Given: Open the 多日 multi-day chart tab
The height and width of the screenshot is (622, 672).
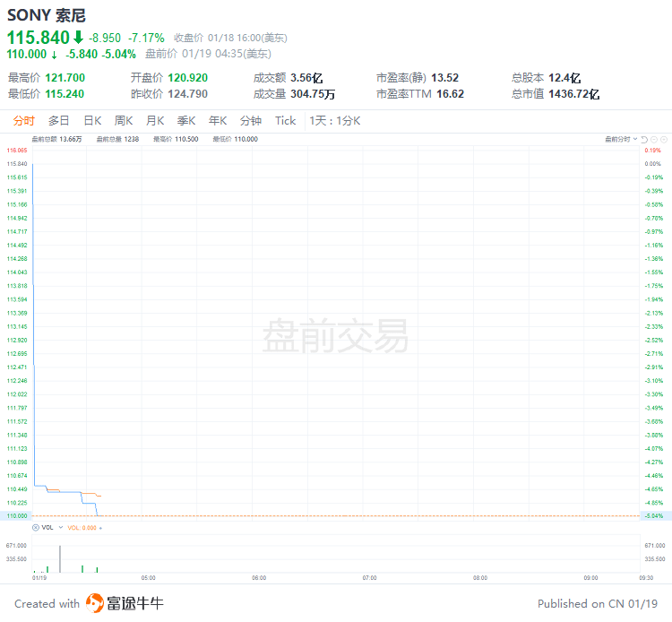Looking at the screenshot, I should point(59,121).
